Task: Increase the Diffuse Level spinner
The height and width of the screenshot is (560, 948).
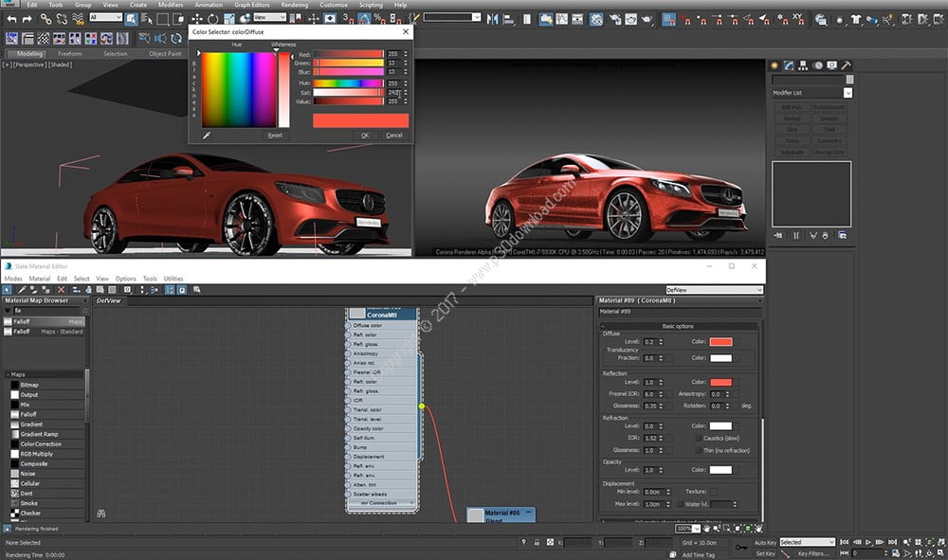Action: [661, 340]
